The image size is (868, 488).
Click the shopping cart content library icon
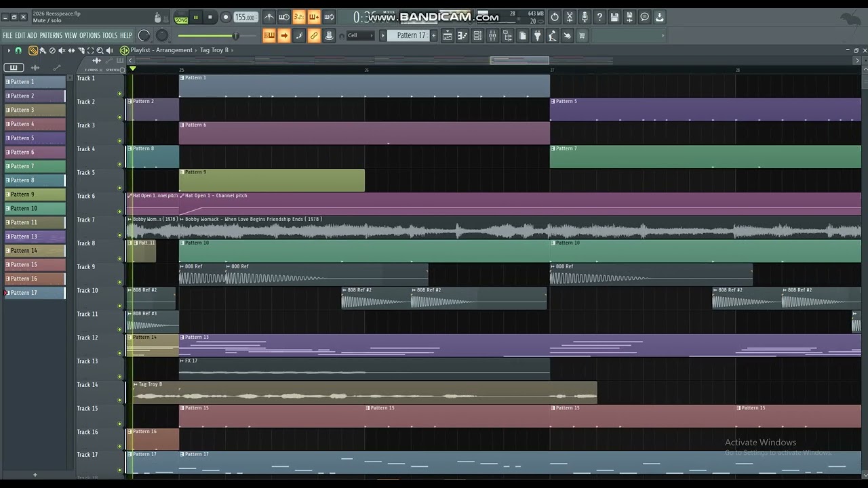(x=582, y=35)
